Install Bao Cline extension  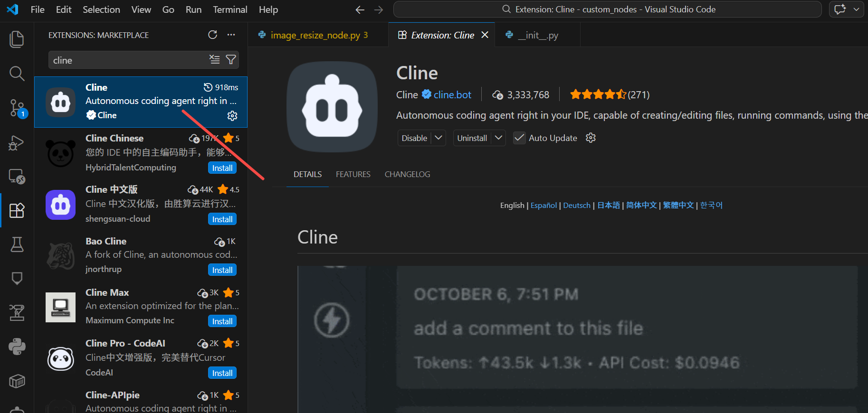tap(222, 270)
